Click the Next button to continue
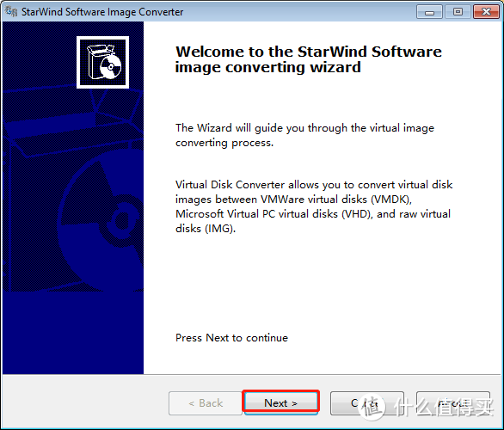Viewport: 504px width, 430px height. tap(280, 402)
